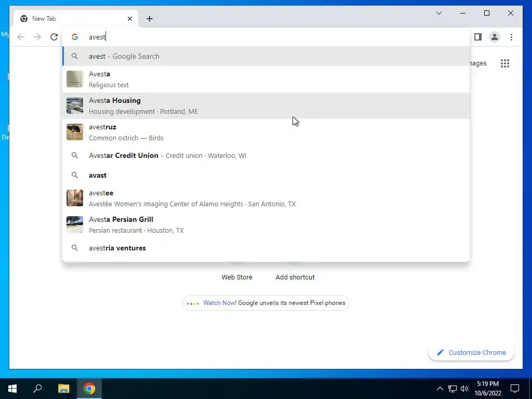Open the profile avatar menu
This screenshot has width=532, height=399.
click(495, 37)
